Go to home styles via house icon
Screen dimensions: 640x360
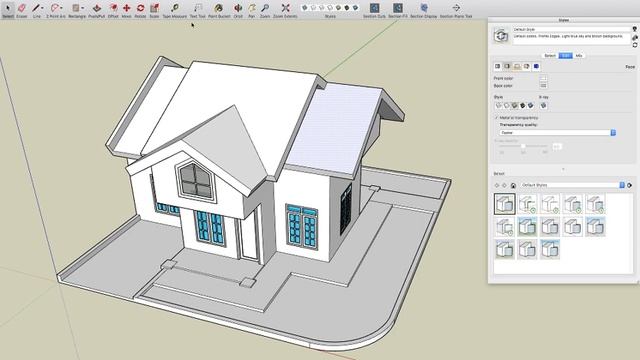513,185
